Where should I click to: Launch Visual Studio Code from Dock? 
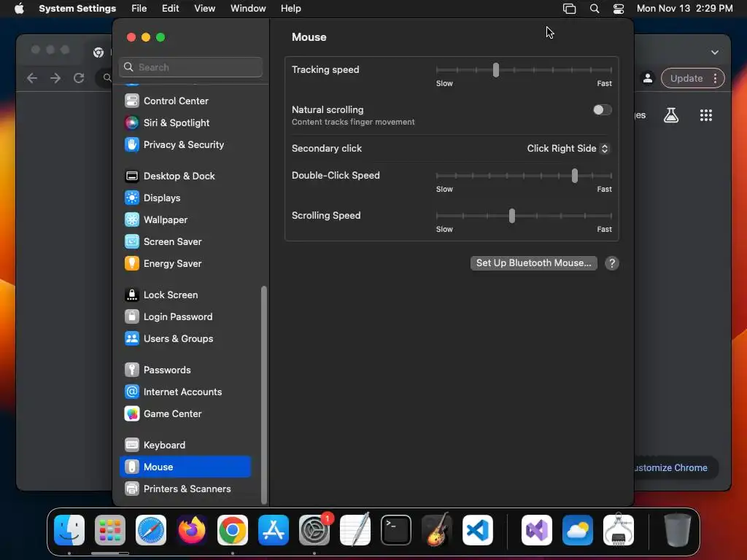478,530
